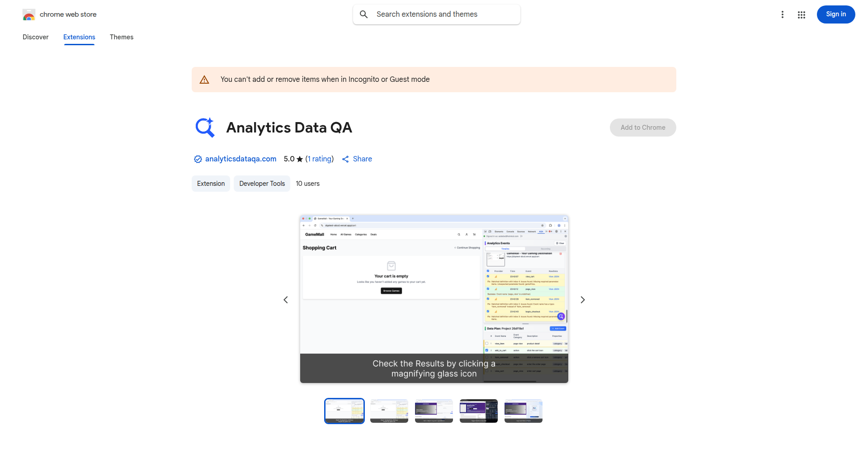This screenshot has width=868, height=449.
Task: Select the Extensions tab
Action: (79, 37)
